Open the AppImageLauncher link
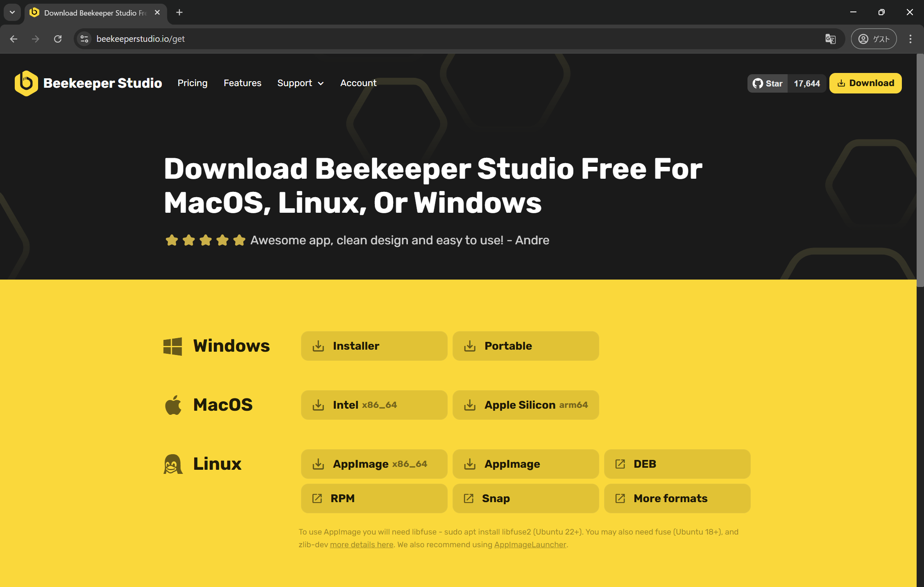The image size is (924, 587). pyautogui.click(x=530, y=545)
